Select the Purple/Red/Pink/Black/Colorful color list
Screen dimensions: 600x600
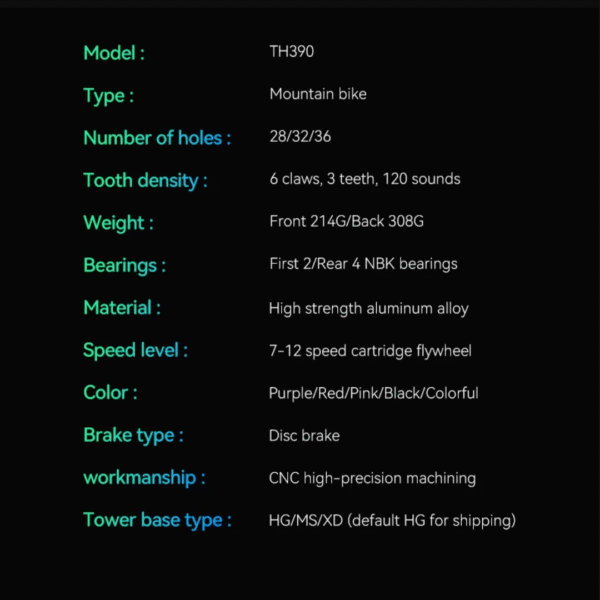tap(374, 393)
